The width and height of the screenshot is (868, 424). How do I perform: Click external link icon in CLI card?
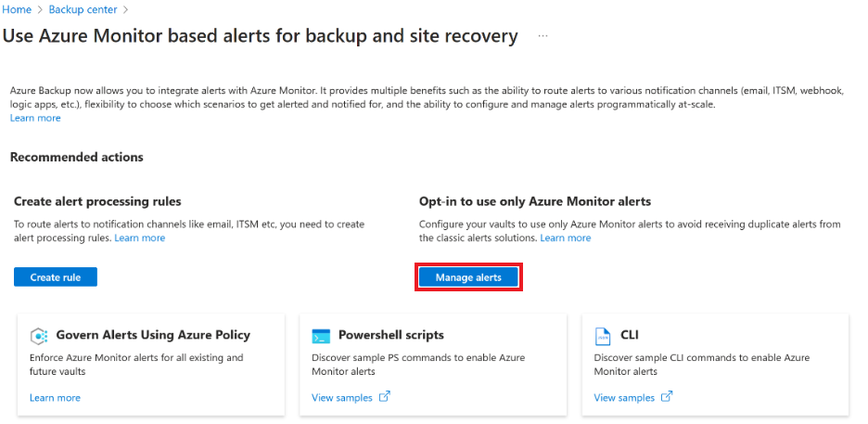pos(667,397)
